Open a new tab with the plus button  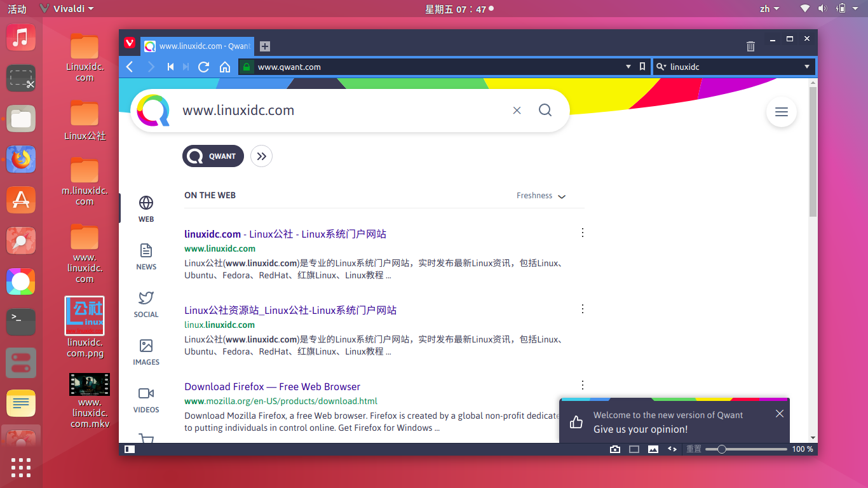pos(265,46)
